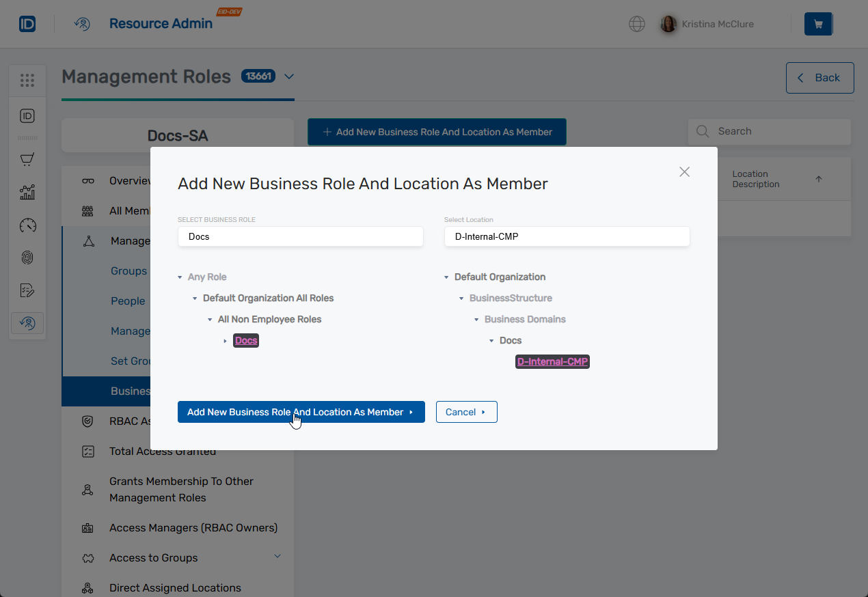Select the highlighted role assignment sidebar icon
The height and width of the screenshot is (597, 868).
click(27, 322)
